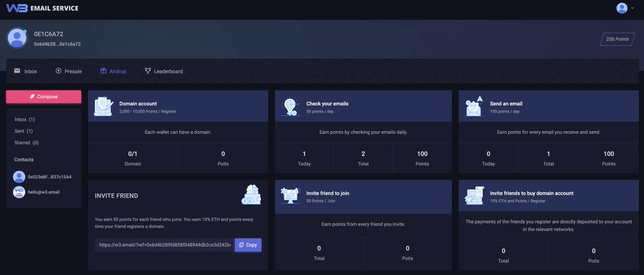The width and height of the screenshot is (644, 275).
Task: Select the Airdrop tab
Action: pos(113,71)
